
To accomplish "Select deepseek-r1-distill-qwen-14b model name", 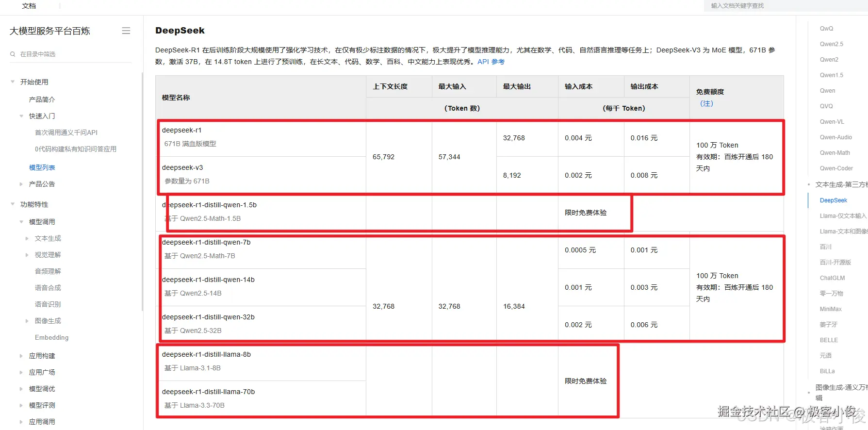I will click(x=208, y=280).
